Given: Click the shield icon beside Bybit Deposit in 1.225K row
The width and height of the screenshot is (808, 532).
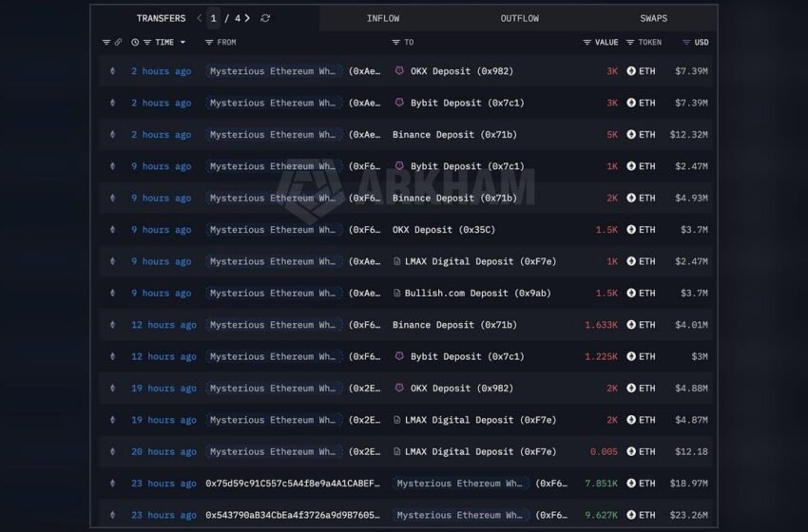Looking at the screenshot, I should point(399,356).
